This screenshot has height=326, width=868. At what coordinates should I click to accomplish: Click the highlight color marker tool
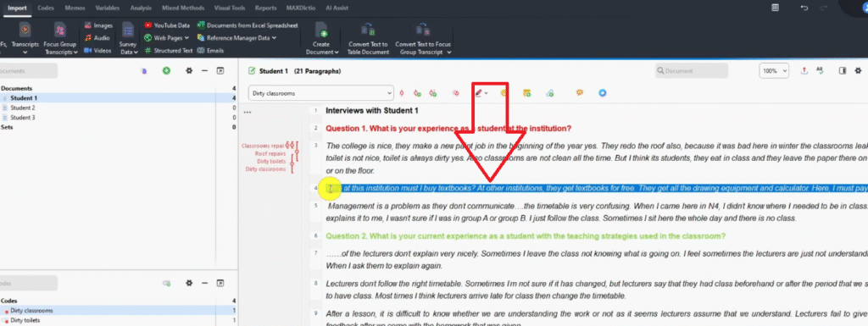[x=479, y=93]
